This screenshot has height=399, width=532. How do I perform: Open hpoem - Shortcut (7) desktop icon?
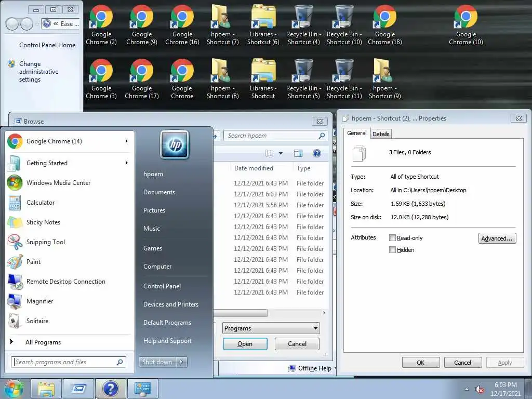(222, 25)
